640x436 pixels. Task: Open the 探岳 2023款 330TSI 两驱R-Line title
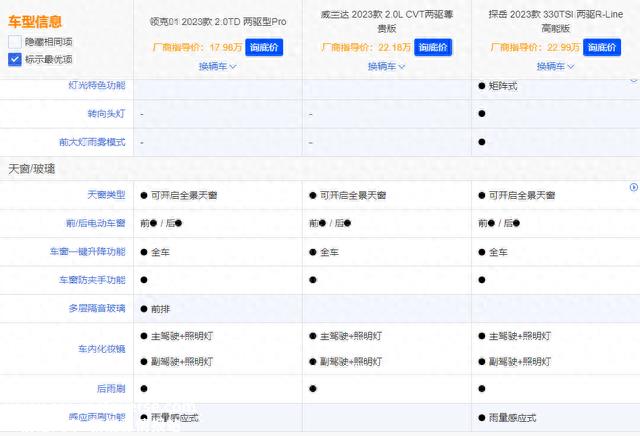click(x=556, y=21)
